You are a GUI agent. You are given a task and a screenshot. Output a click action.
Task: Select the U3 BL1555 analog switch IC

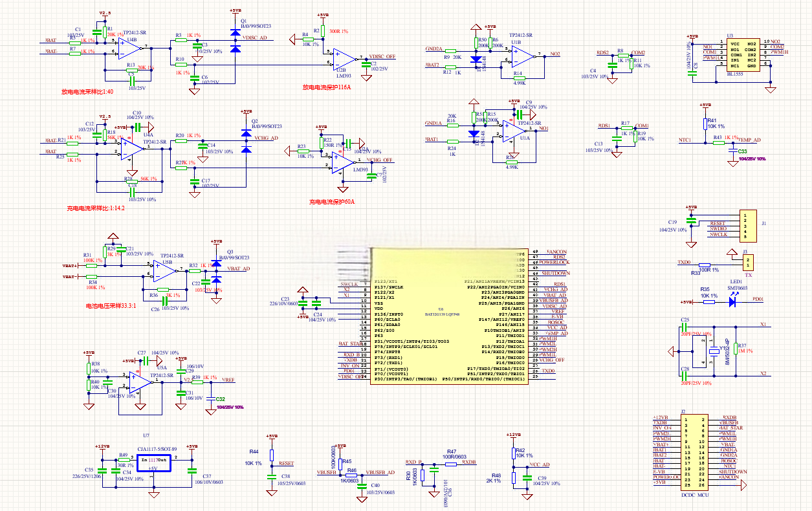pyautogui.click(x=734, y=55)
